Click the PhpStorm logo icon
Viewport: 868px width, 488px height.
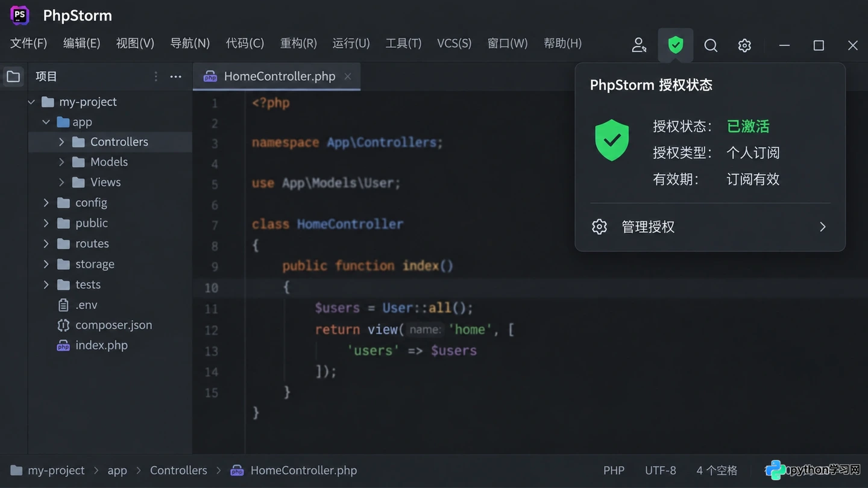tap(20, 15)
